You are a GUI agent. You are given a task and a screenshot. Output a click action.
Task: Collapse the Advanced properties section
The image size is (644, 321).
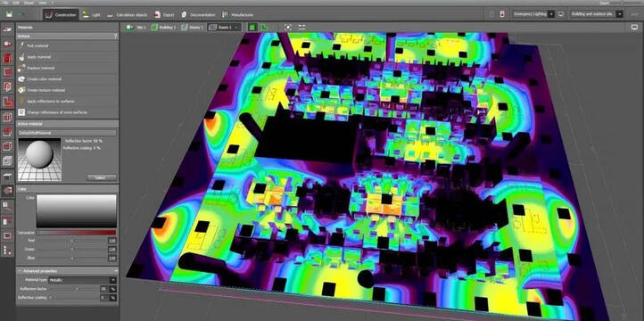[68, 271]
